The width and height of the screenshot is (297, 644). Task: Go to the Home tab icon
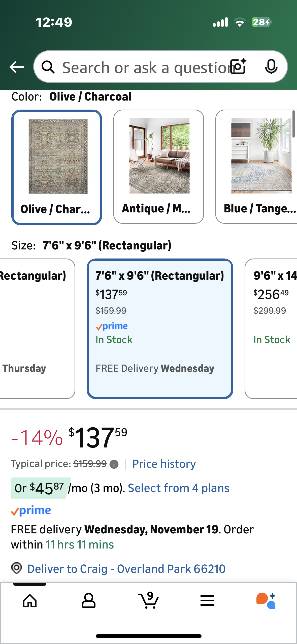click(x=30, y=601)
